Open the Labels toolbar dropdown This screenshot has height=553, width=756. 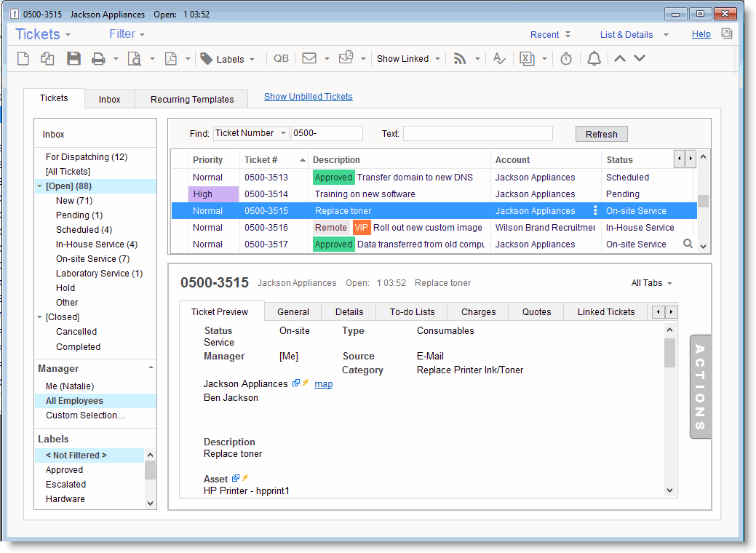click(229, 59)
